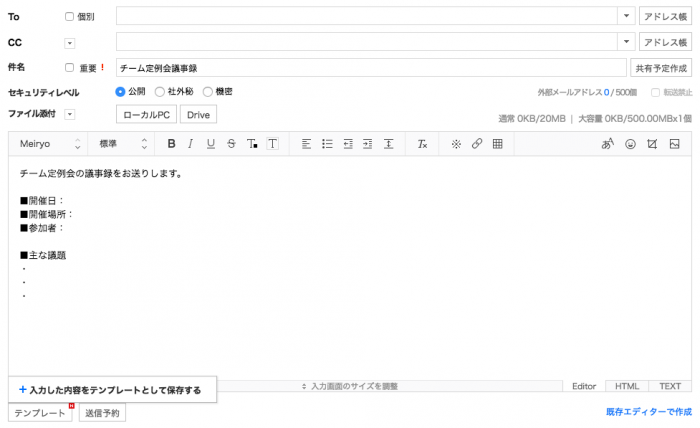Insert a table into the message
The image size is (700, 428).
click(497, 144)
